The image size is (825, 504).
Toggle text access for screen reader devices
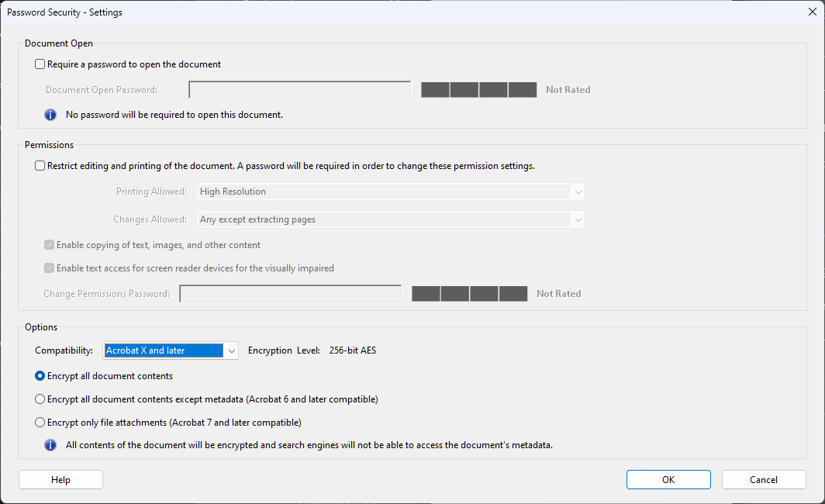point(49,268)
